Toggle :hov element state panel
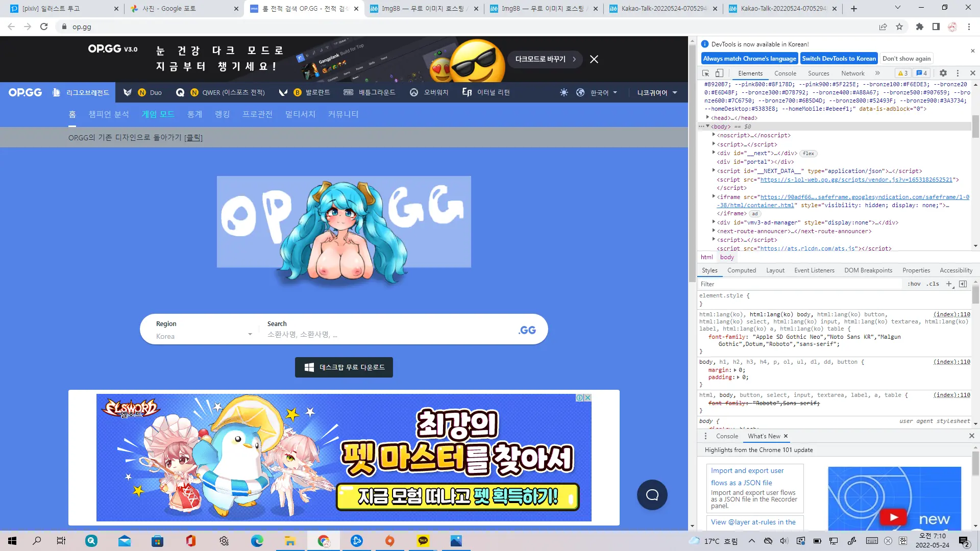The height and width of the screenshot is (551, 980). coord(914,284)
